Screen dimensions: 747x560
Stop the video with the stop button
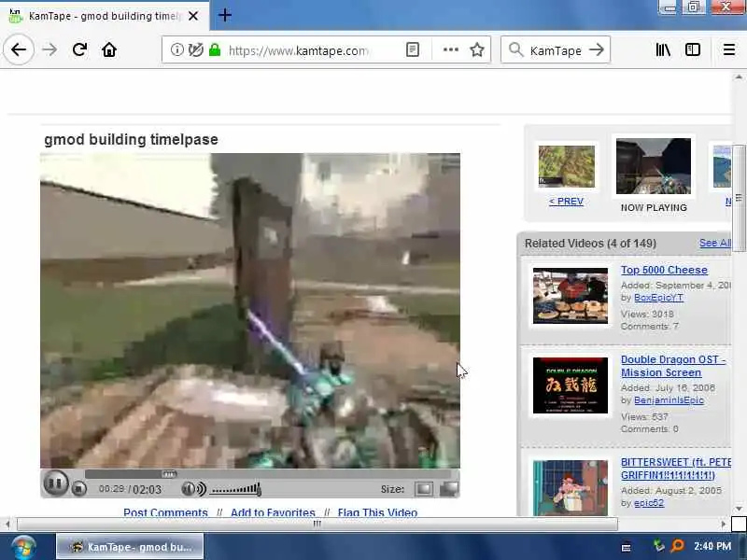pyautogui.click(x=79, y=488)
